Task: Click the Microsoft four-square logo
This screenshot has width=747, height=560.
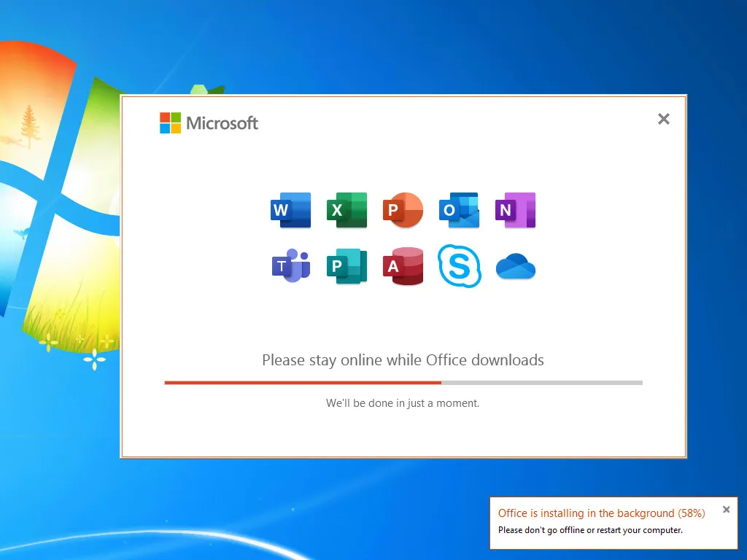Action: pos(170,122)
